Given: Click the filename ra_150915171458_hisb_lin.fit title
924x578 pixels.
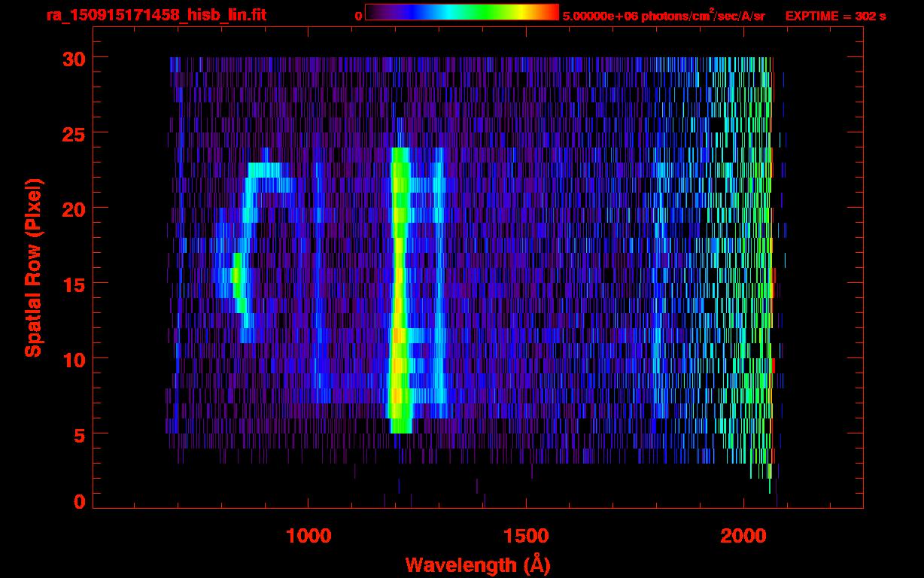Looking at the screenshot, I should coord(156,15).
